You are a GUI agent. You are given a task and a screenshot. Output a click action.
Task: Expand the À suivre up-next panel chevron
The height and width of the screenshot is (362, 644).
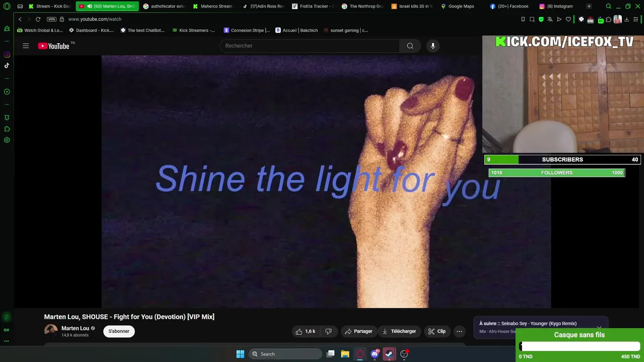[599, 327]
